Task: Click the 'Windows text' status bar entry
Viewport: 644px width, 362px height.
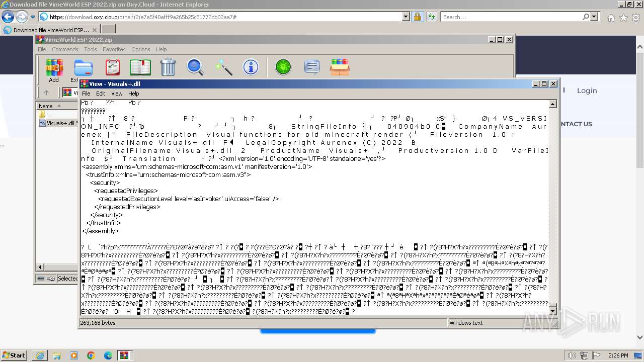Action: pos(466,323)
